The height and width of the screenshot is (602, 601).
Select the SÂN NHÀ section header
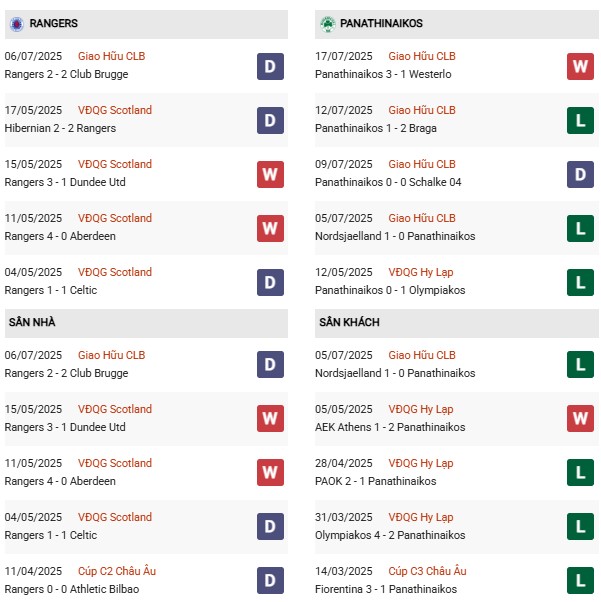[x=30, y=322]
